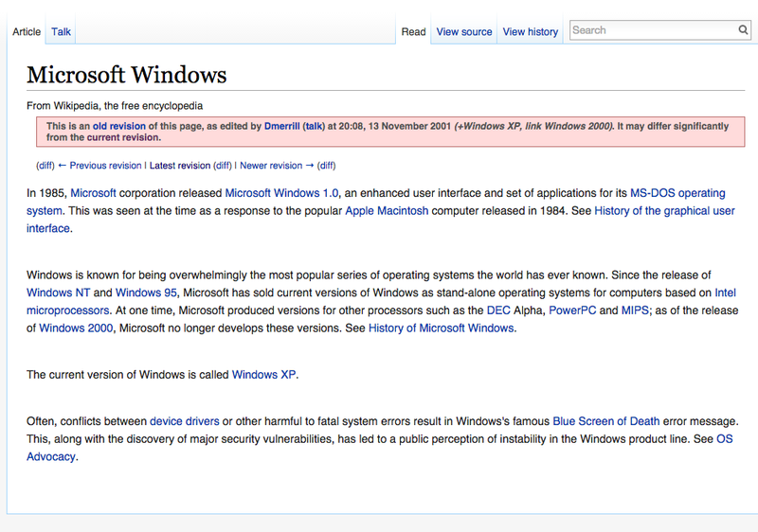Click the search magnifier icon
Screen dimensions: 758x532
[743, 30]
